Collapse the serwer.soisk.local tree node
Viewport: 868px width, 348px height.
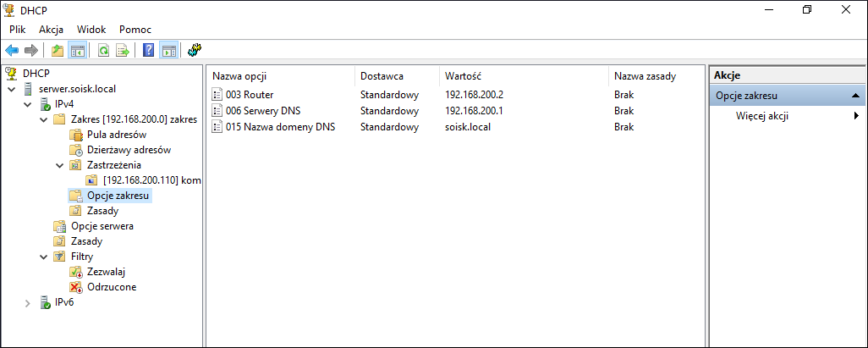(12, 89)
